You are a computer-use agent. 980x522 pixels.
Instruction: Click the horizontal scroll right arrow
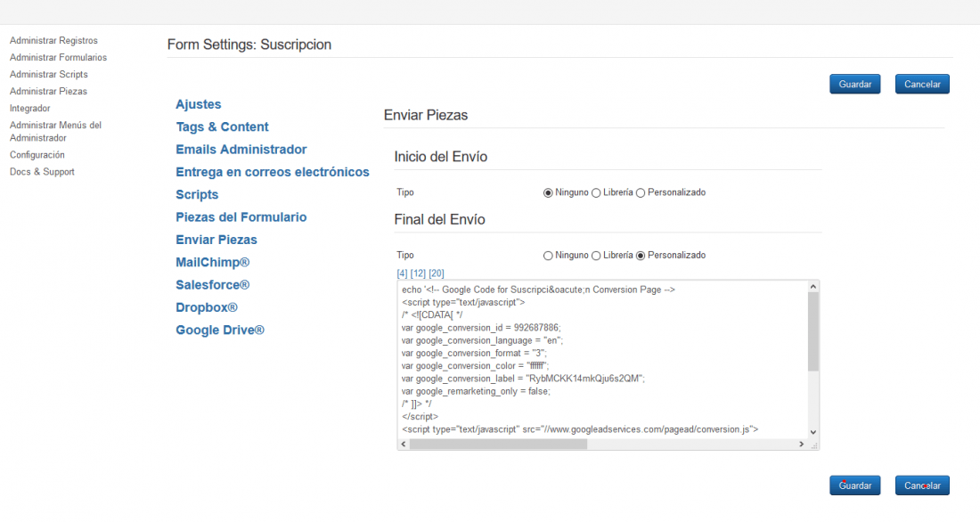801,444
